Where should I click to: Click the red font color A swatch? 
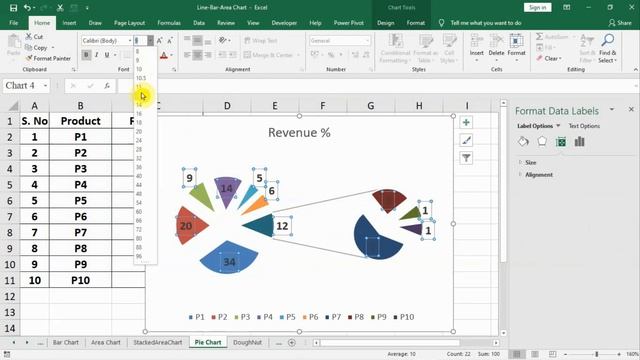pos(164,55)
